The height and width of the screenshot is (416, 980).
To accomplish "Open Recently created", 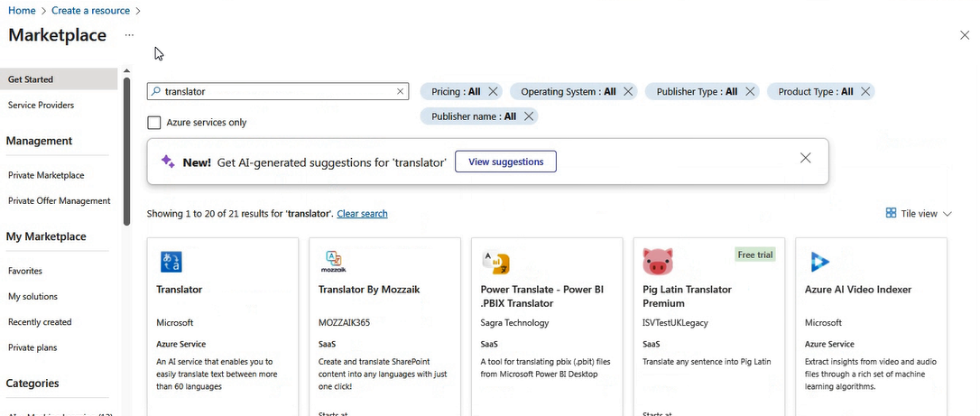I will click(x=40, y=322).
